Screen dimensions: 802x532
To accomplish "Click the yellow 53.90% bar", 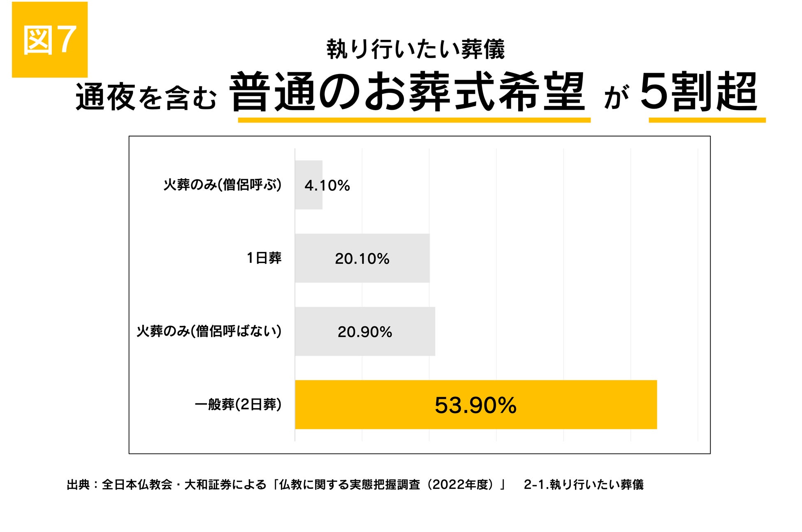I will pyautogui.click(x=475, y=405).
